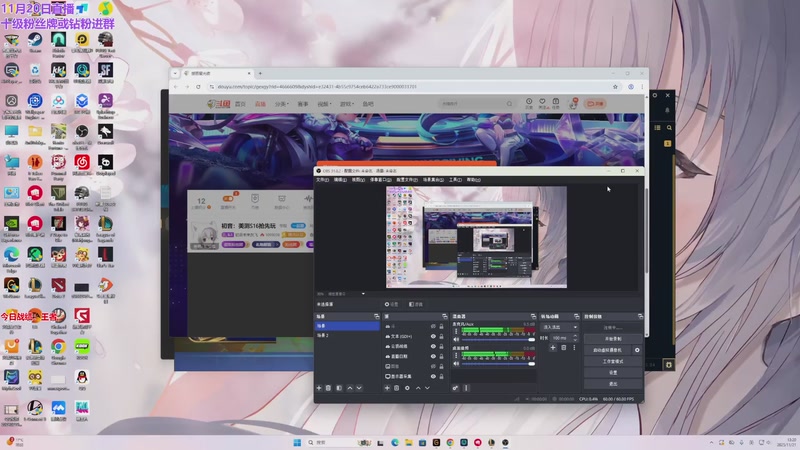Click the Douyu follow heart icon

(542, 102)
